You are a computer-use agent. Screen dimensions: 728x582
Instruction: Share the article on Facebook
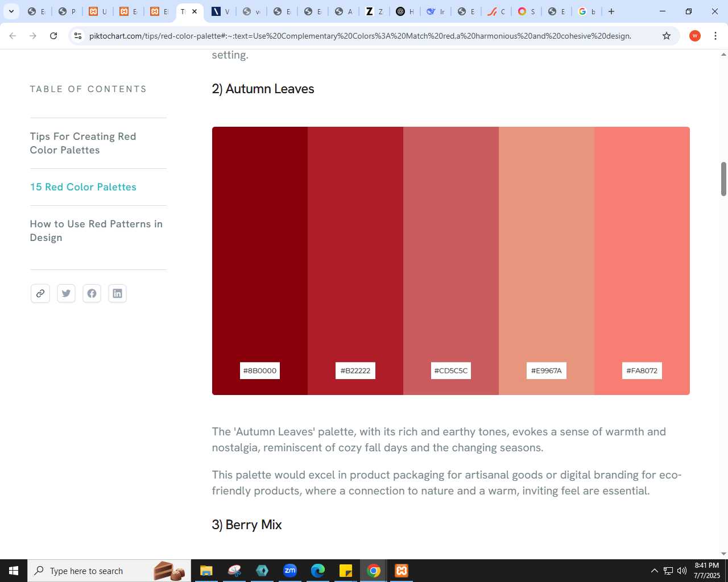(92, 293)
